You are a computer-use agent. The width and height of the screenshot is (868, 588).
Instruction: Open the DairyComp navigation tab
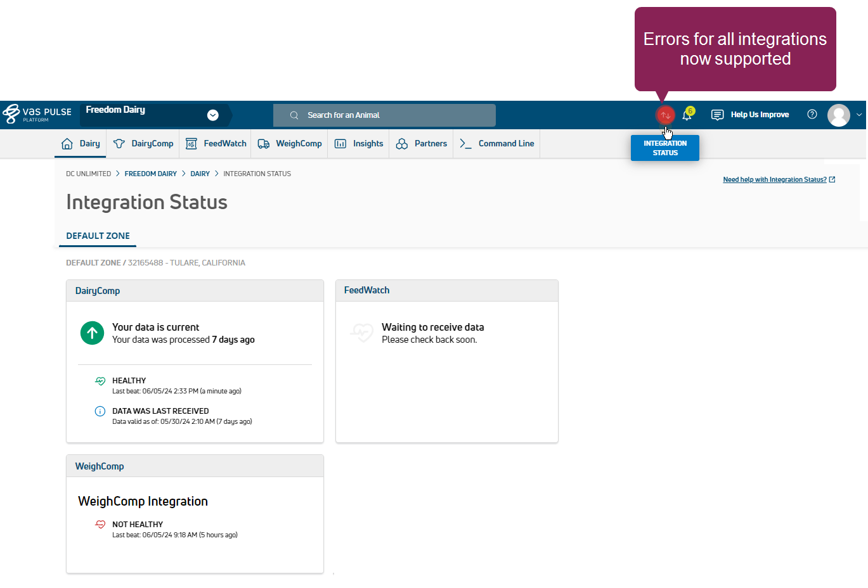(143, 144)
